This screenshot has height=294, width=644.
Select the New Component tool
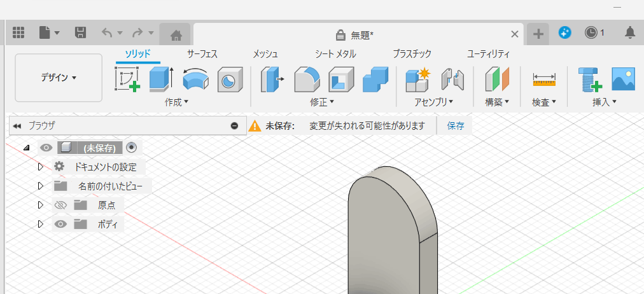[x=417, y=79]
